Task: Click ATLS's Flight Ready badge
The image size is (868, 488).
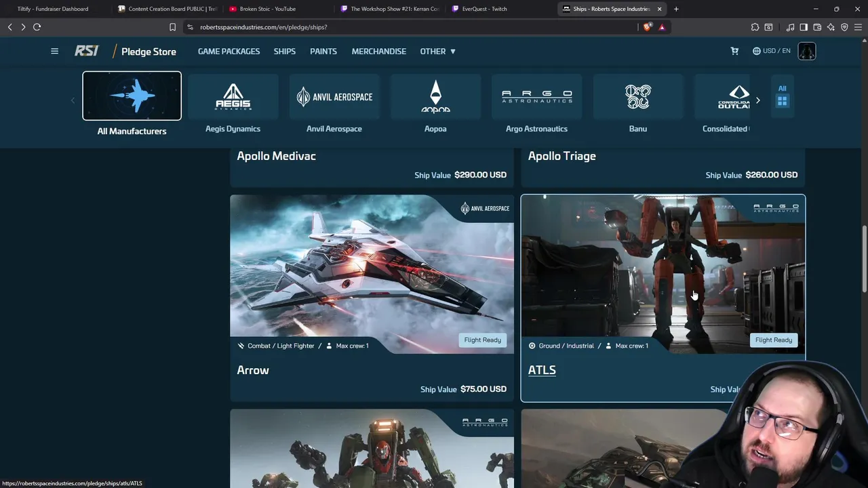Action: click(774, 340)
